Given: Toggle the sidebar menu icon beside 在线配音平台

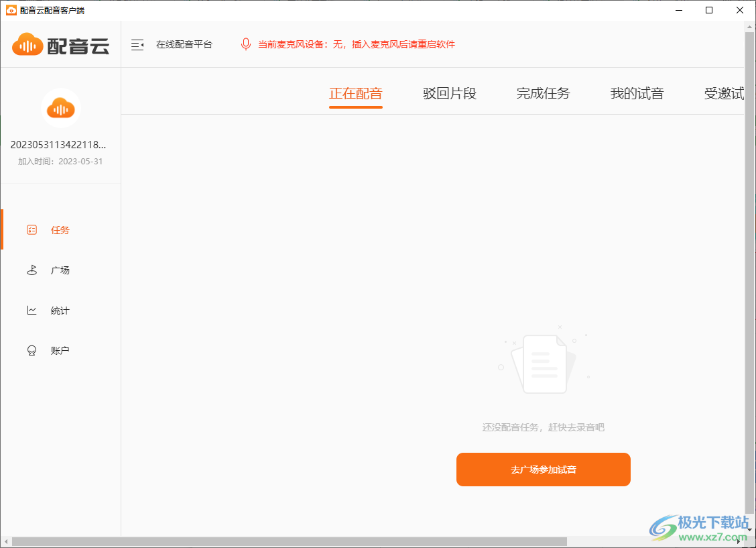Looking at the screenshot, I should pyautogui.click(x=137, y=44).
